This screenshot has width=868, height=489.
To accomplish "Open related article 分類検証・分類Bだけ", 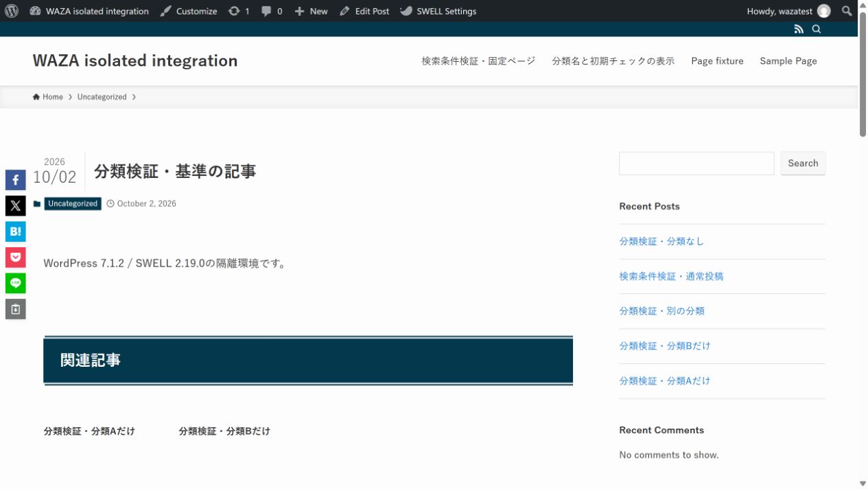I will tap(224, 431).
